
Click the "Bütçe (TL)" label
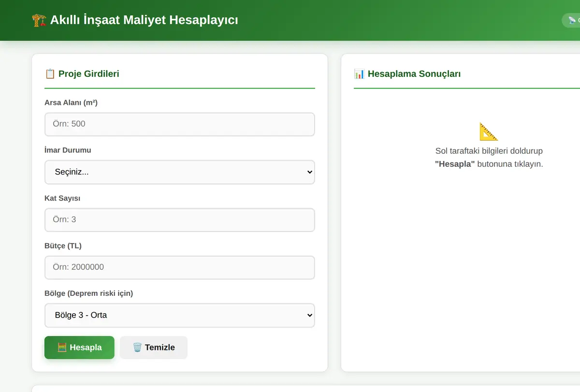(63, 246)
